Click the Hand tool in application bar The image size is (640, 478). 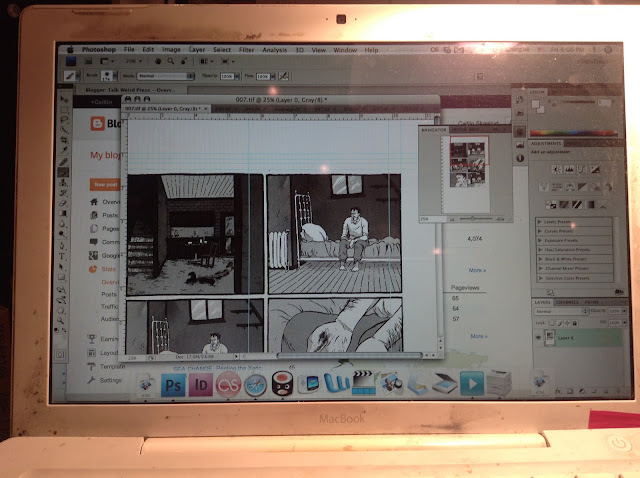tap(158, 61)
